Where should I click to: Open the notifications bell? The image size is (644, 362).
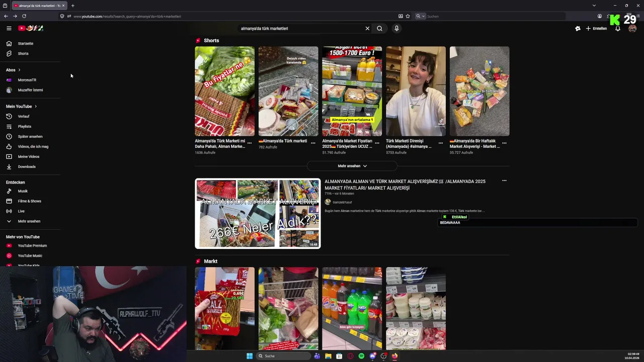[618, 29]
